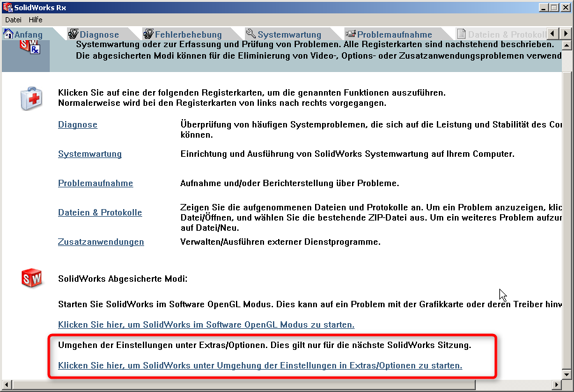Click text 'Aufnahme und/oder Berichterstellung über Probleme.'
This screenshot has height=392, width=574.
[x=290, y=184]
